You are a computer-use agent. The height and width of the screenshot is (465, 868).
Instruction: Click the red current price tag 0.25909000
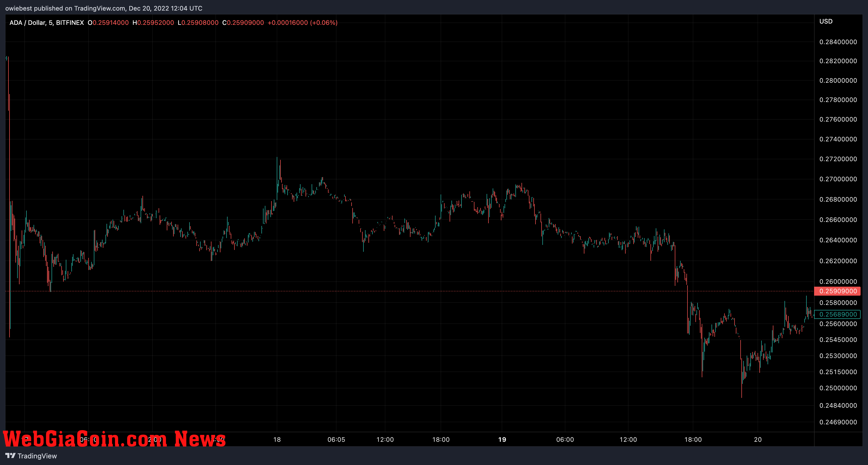(837, 291)
